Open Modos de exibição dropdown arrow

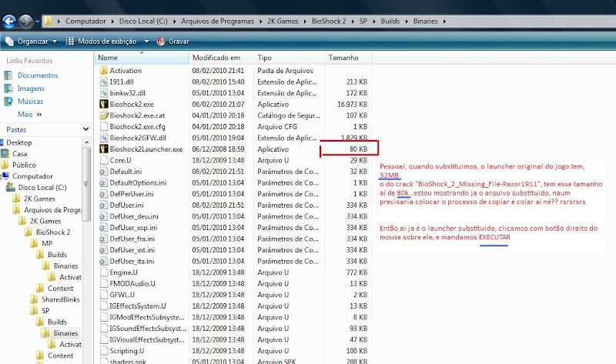pyautogui.click(x=146, y=42)
